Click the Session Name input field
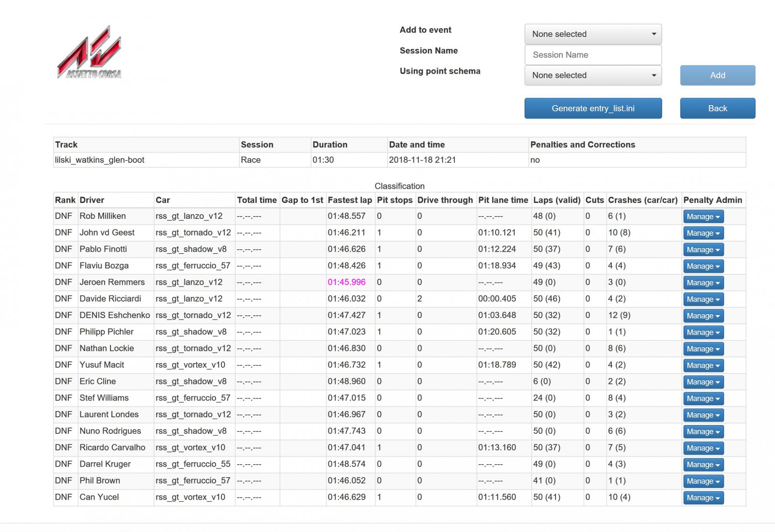 pyautogui.click(x=593, y=55)
